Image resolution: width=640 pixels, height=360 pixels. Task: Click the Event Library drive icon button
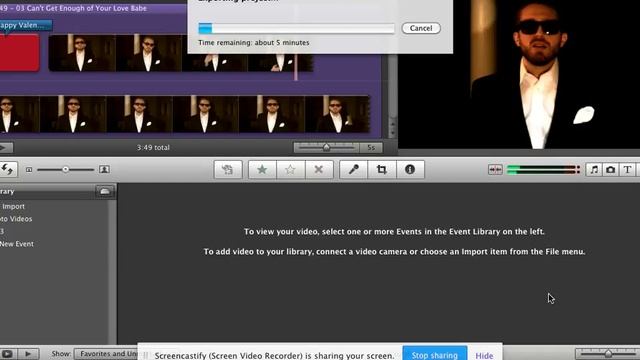105,191
